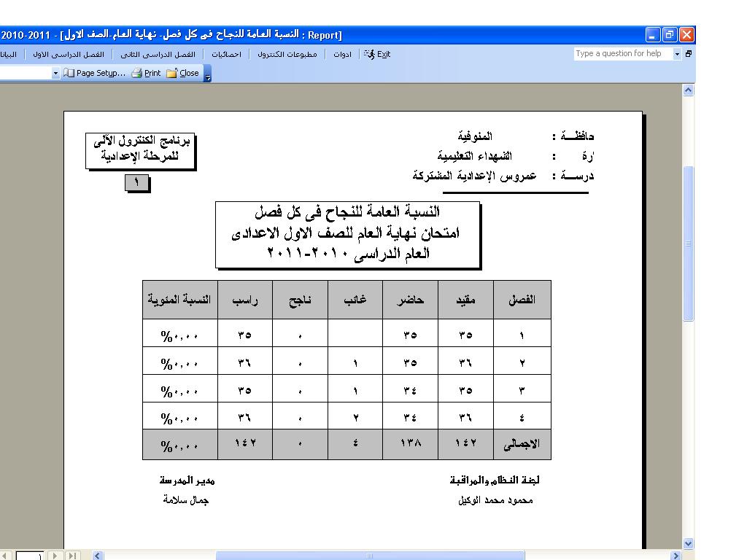Open toolbar options overflow arrow
Viewport: 747px width, 560px height.
(208, 74)
